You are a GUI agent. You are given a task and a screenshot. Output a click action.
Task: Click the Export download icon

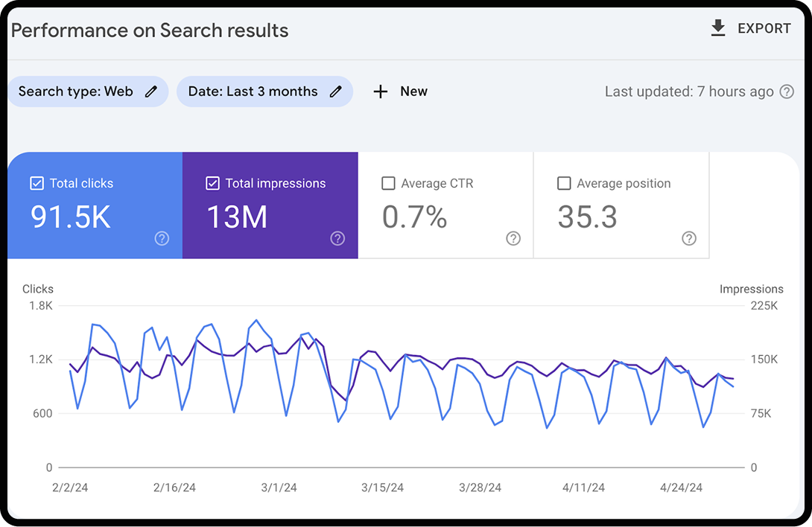tap(717, 28)
